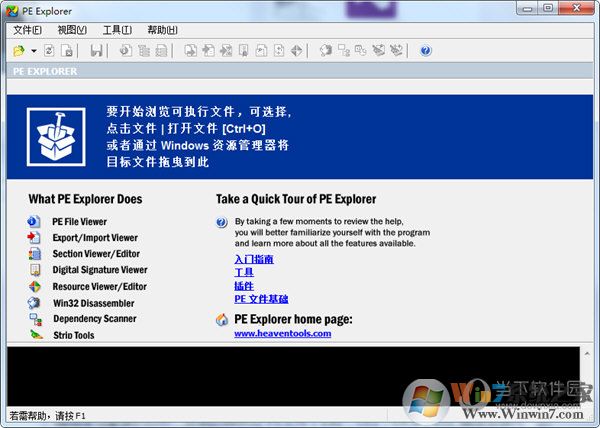Open the 文件(F) menu
Image resolution: width=600 pixels, height=428 pixels.
(28, 30)
